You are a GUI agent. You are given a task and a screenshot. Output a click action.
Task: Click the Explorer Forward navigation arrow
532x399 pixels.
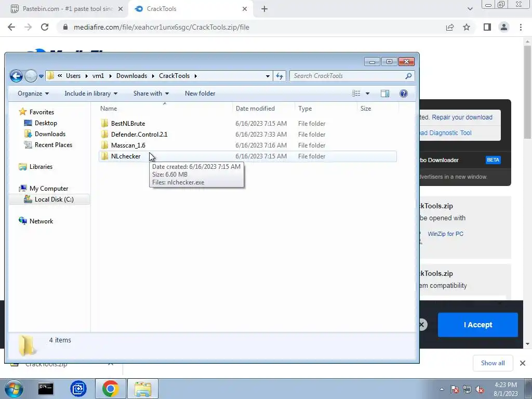click(31, 76)
